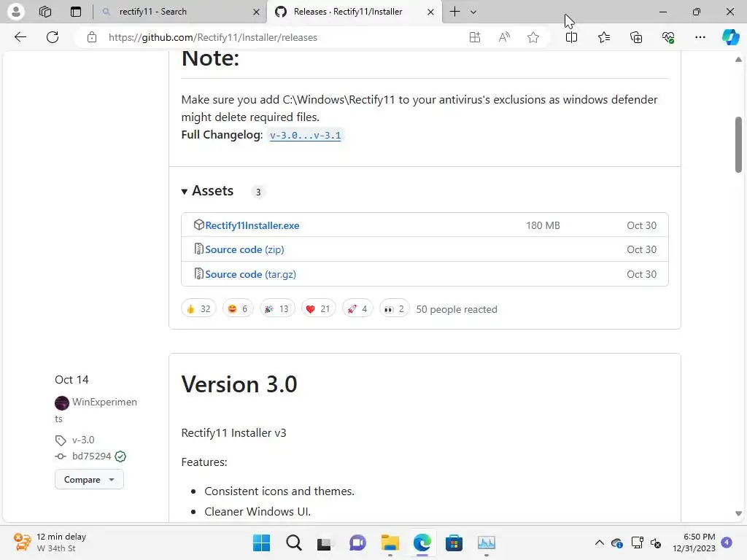Click the archive icon beside Source code (tar.gz)
This screenshot has width=747, height=560.
pyautogui.click(x=198, y=274)
